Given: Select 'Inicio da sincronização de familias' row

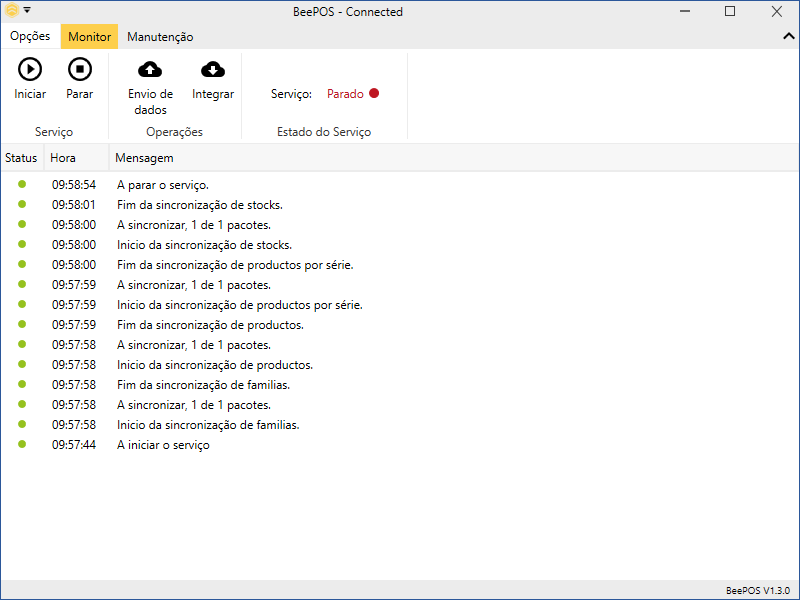Looking at the screenshot, I should point(208,425).
